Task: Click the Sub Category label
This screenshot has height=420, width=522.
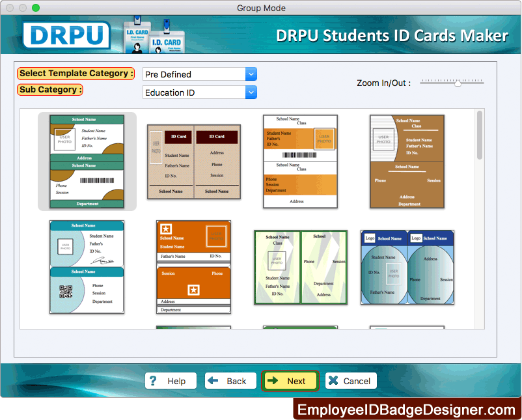Action: [49, 90]
